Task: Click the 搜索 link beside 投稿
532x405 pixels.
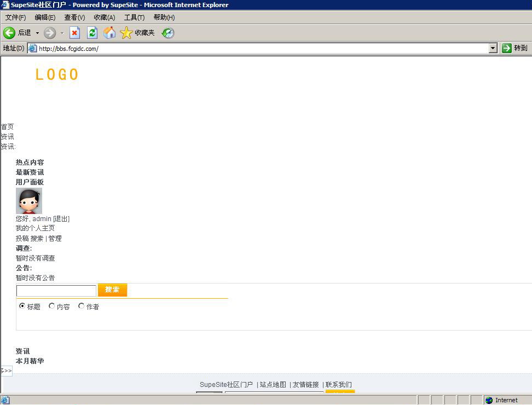Action: pos(37,239)
